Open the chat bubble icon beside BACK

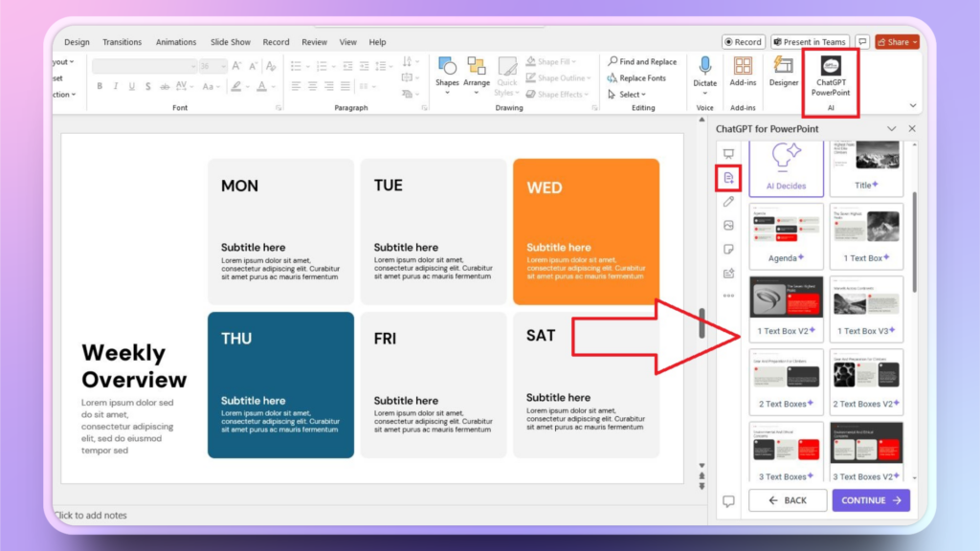pos(728,501)
